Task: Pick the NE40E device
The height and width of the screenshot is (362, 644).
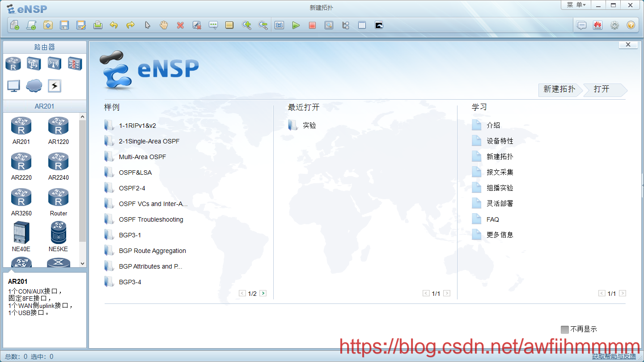Action: pos(21,237)
